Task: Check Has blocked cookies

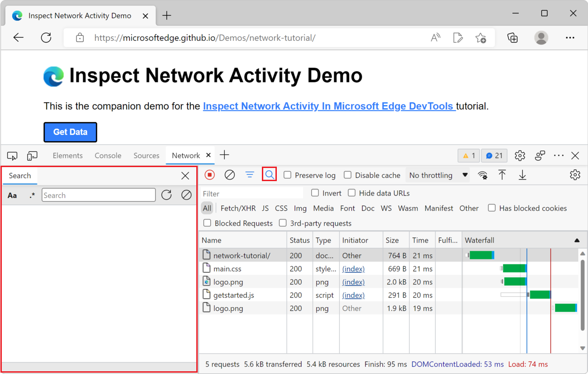Action: click(492, 208)
